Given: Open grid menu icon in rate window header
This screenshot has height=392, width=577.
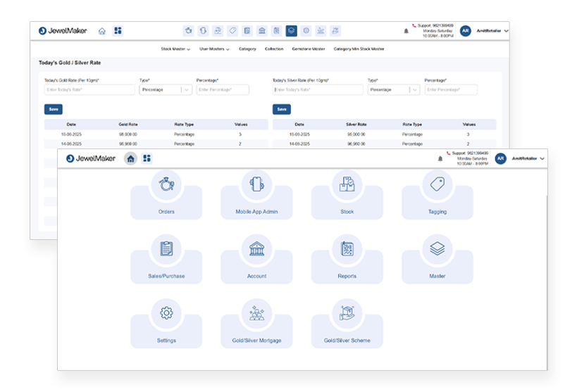Looking at the screenshot, I should tap(118, 30).
